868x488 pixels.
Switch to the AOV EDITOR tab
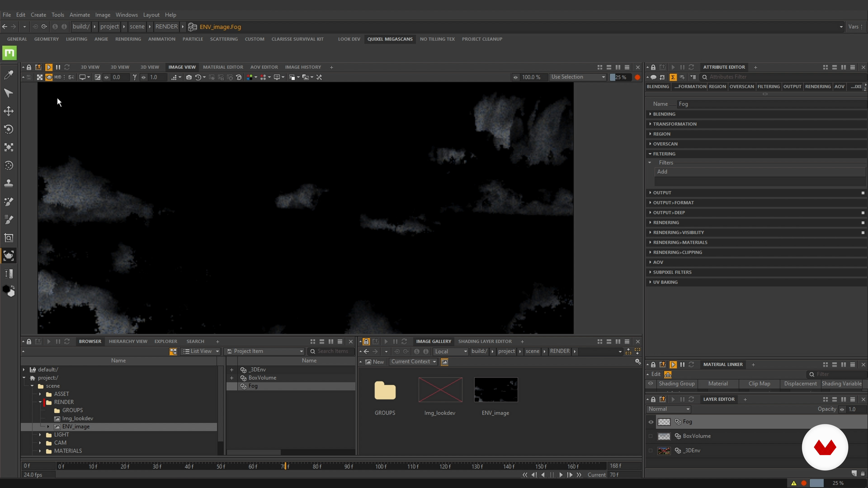tap(264, 67)
